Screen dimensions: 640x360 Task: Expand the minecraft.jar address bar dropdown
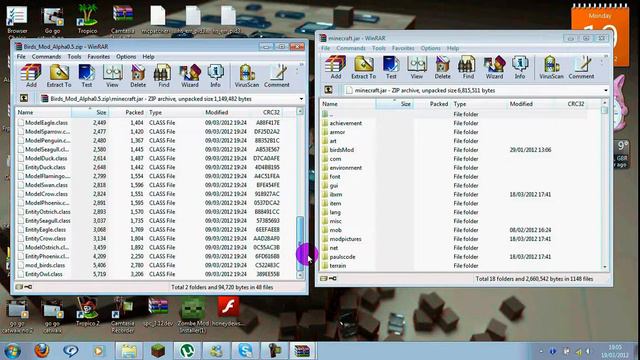pos(606,90)
